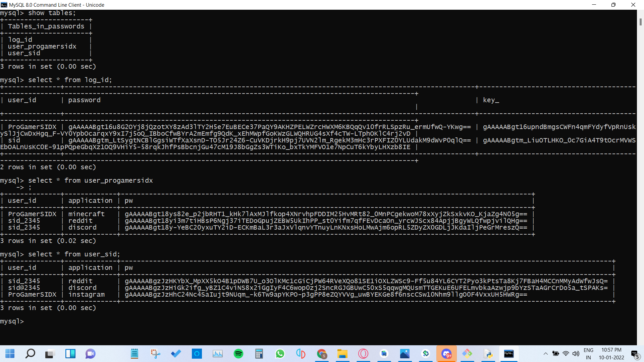
Task: Open the Python taskbar icon
Action: [488, 354]
